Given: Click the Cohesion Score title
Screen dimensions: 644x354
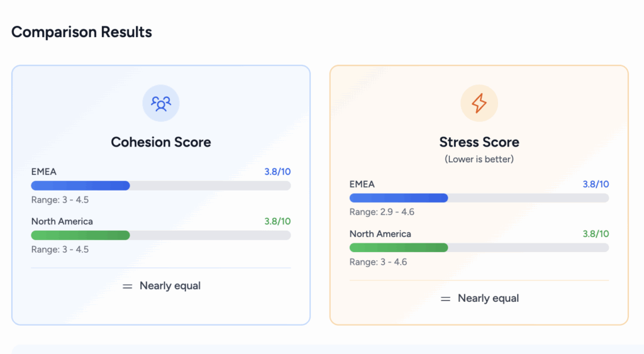Looking at the screenshot, I should [161, 142].
